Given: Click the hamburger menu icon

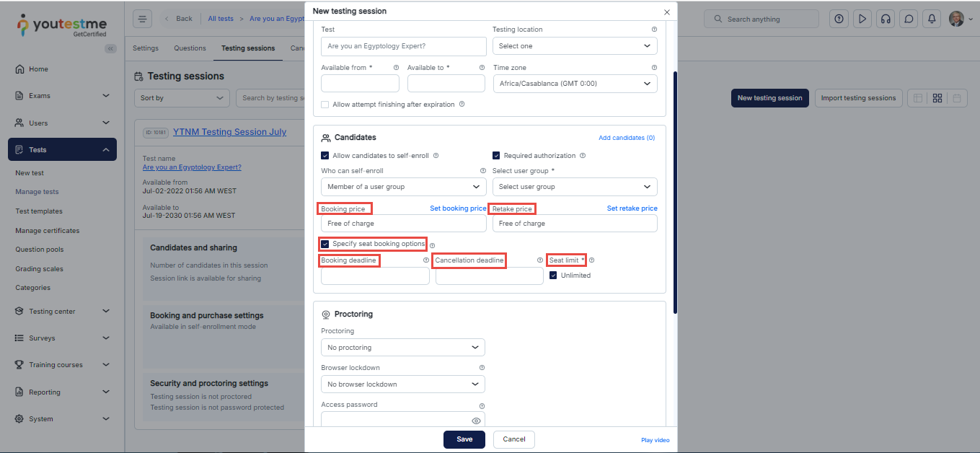Looking at the screenshot, I should (143, 19).
